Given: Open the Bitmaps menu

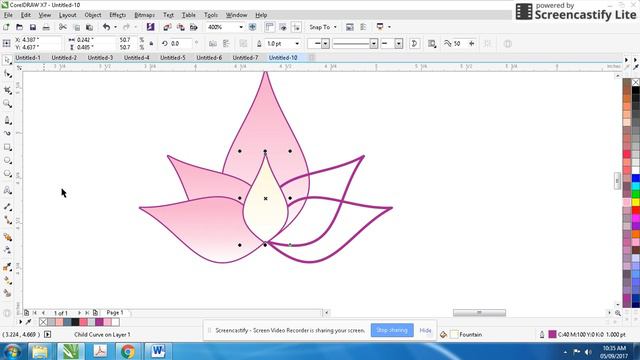Looking at the screenshot, I should click(x=144, y=15).
